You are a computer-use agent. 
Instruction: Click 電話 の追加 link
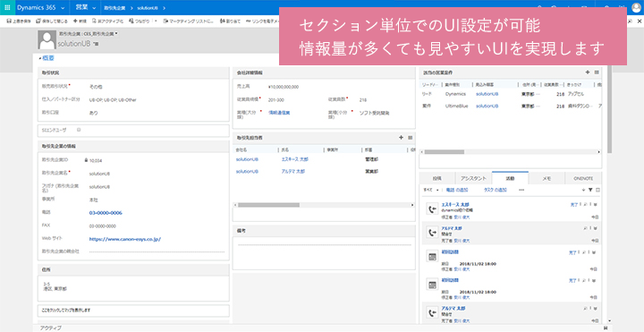pos(457,190)
